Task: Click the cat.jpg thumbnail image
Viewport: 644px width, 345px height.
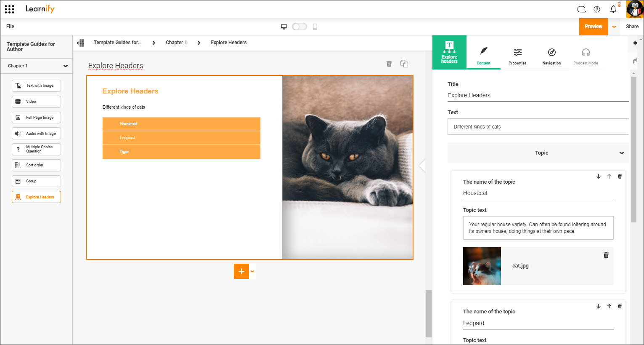Action: [482, 266]
